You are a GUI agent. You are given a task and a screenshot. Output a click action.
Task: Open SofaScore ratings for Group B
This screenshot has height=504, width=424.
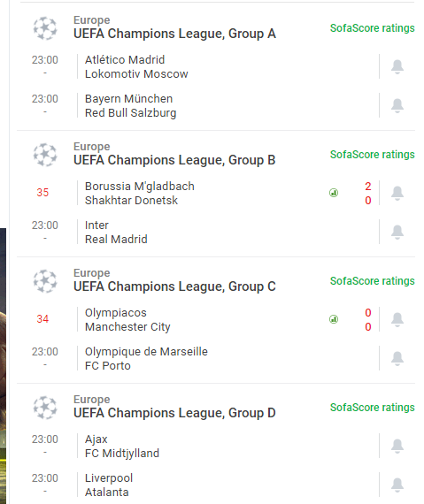click(372, 155)
